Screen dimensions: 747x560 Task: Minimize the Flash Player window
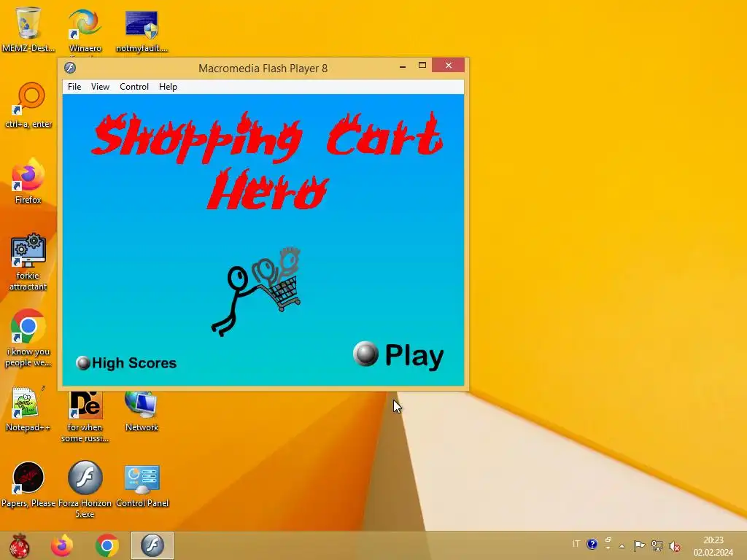pos(403,66)
